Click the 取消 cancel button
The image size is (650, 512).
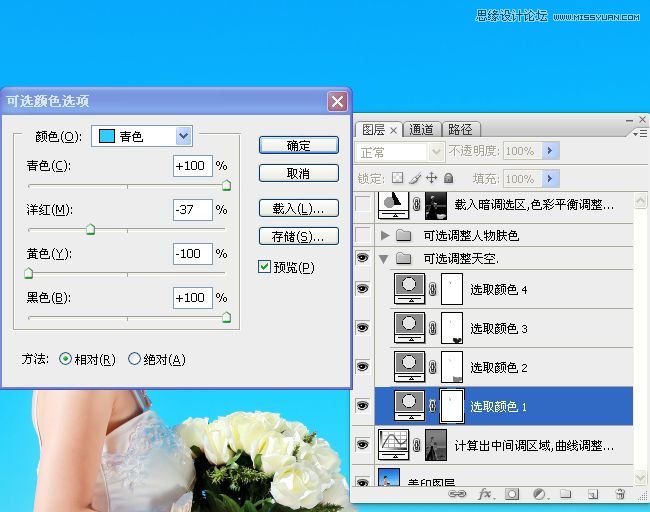[298, 173]
